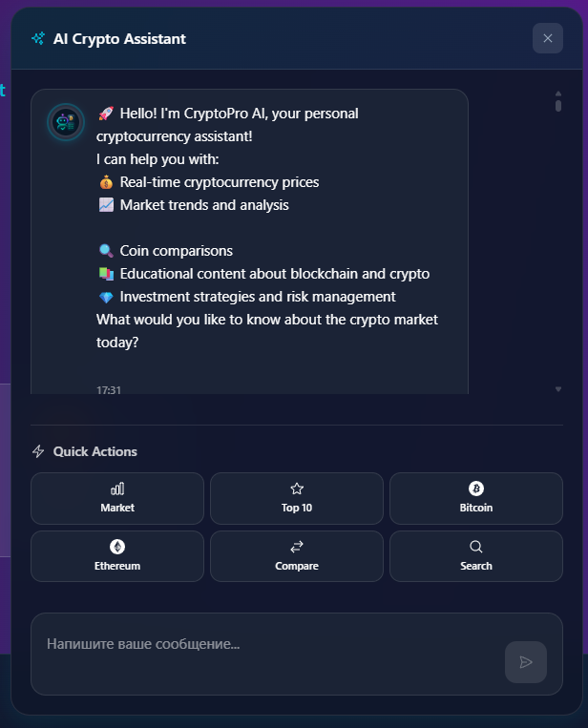
Task: Launch the Compare arrows quick action
Action: click(297, 555)
